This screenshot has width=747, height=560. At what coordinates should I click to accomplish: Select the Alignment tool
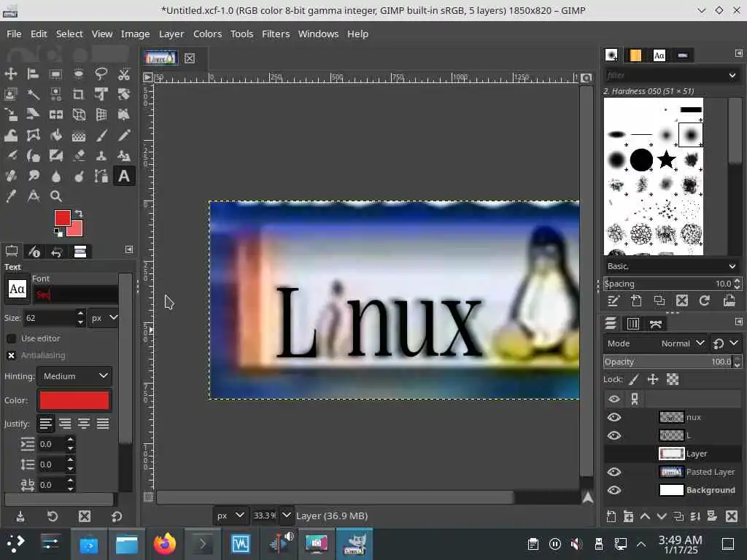pyautogui.click(x=33, y=74)
